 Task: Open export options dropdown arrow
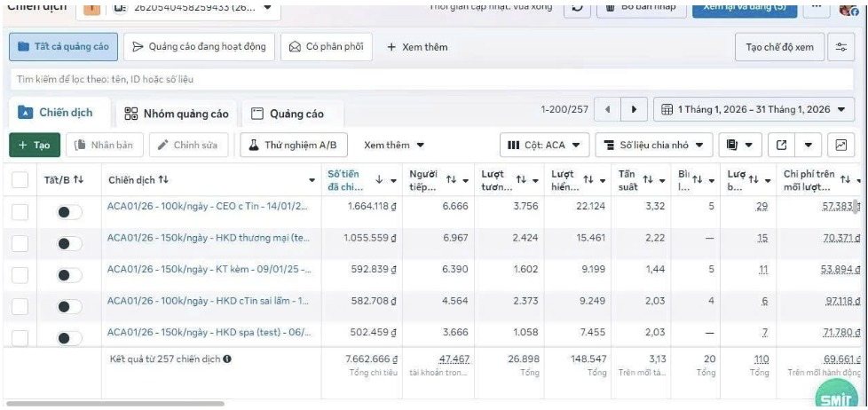[809, 145]
